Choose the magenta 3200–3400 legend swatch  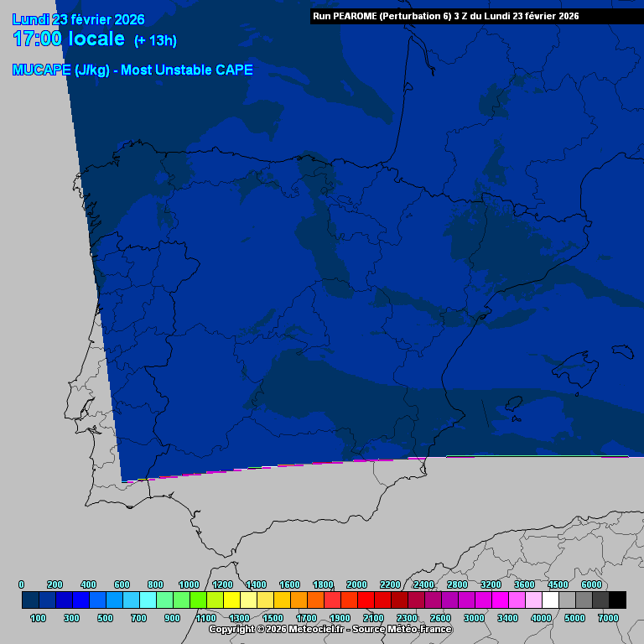coord(500,600)
